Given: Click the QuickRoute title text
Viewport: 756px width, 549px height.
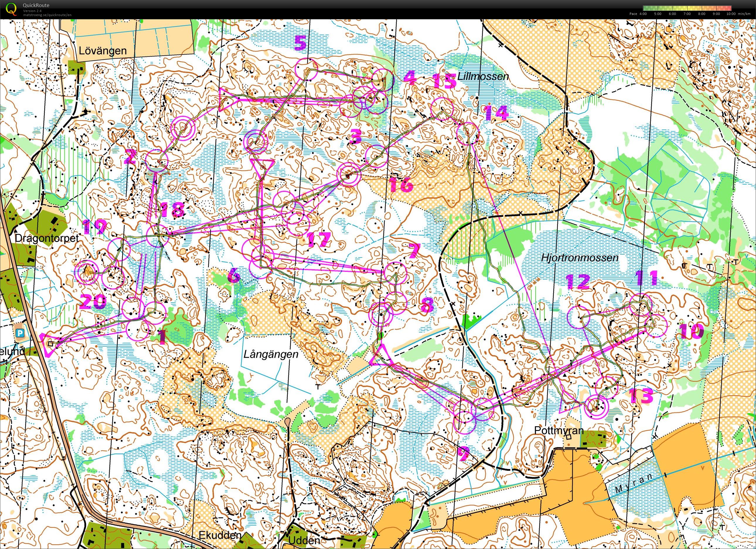Looking at the screenshot, I should point(36,5).
